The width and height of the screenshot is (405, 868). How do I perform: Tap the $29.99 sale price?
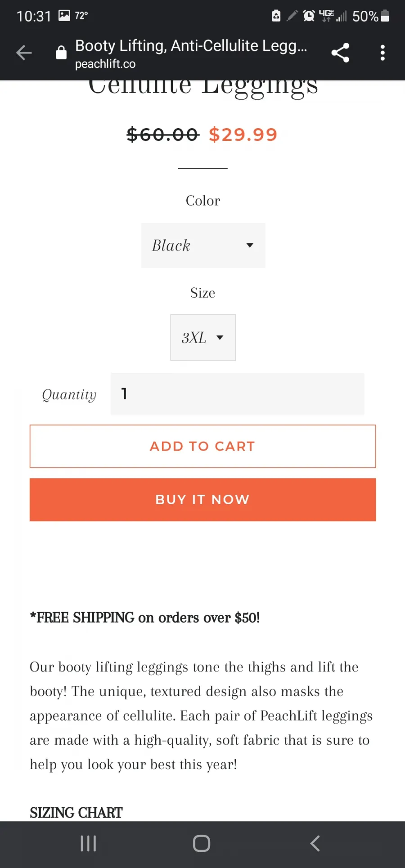pos(243,134)
